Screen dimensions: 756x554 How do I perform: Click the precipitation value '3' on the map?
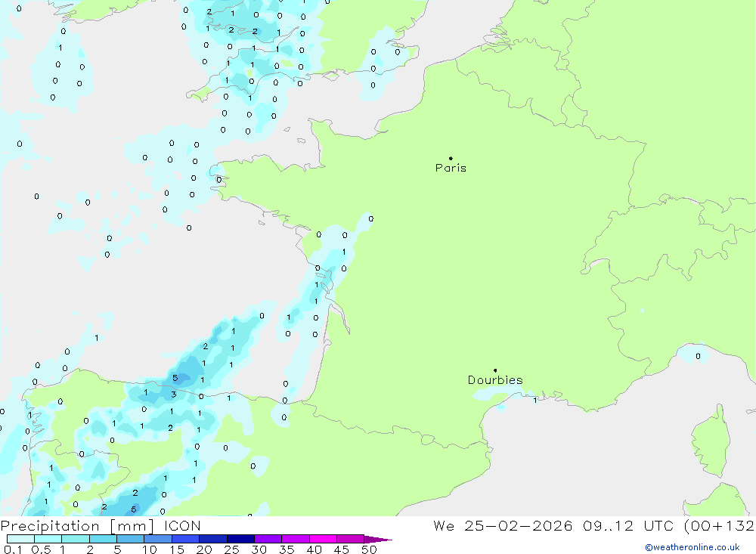coord(174,395)
